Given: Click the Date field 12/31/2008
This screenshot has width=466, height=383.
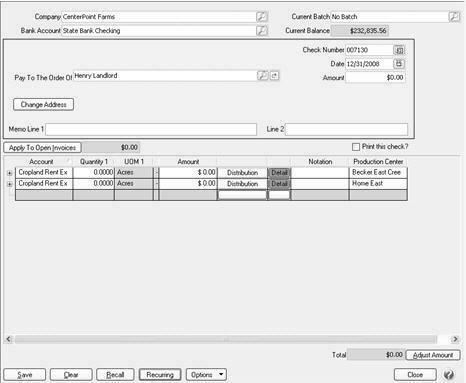Looking at the screenshot, I should (x=369, y=64).
